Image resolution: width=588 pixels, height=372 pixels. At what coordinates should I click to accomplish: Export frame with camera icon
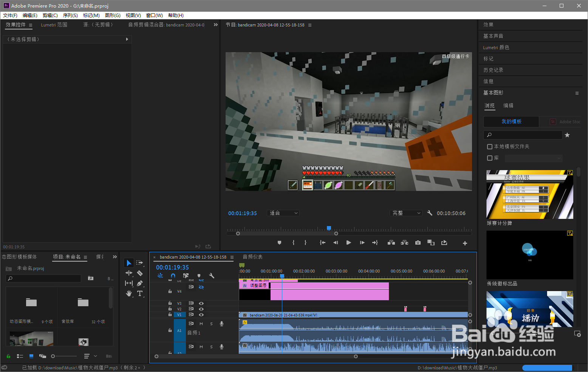(418, 243)
